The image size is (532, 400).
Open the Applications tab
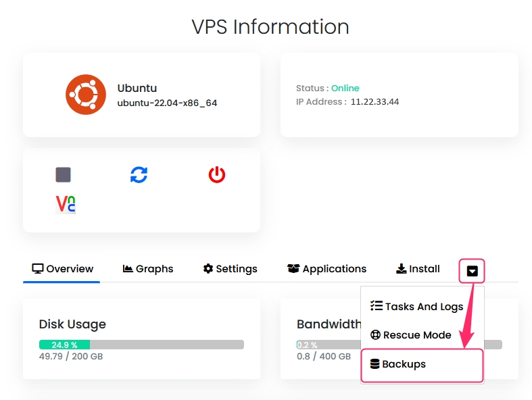pos(327,269)
